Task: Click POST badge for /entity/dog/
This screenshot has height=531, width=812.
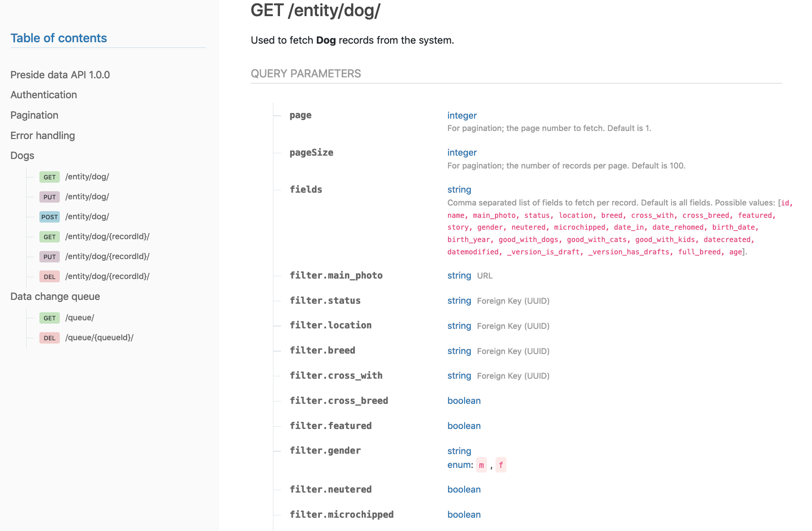Action: (x=49, y=217)
